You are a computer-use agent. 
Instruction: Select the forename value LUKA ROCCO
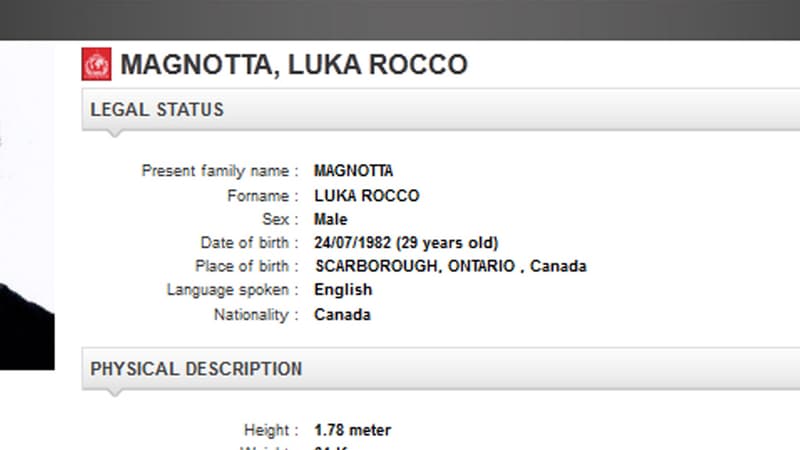point(367,195)
